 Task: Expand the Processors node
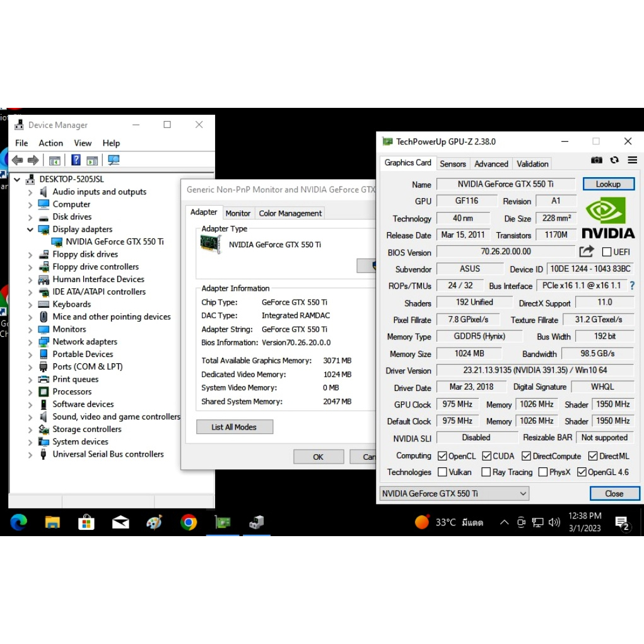pyautogui.click(x=30, y=392)
